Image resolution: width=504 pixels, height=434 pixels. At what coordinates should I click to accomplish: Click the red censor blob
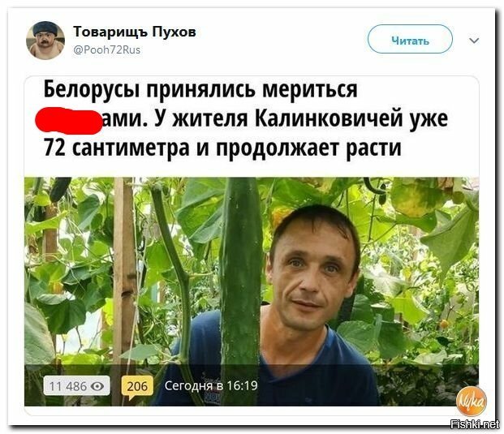coord(68,121)
